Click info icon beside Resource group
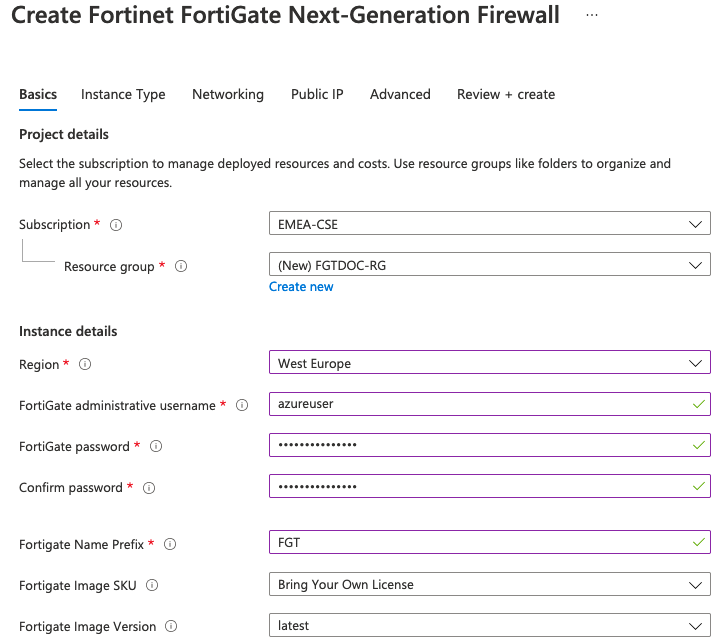 click(181, 267)
